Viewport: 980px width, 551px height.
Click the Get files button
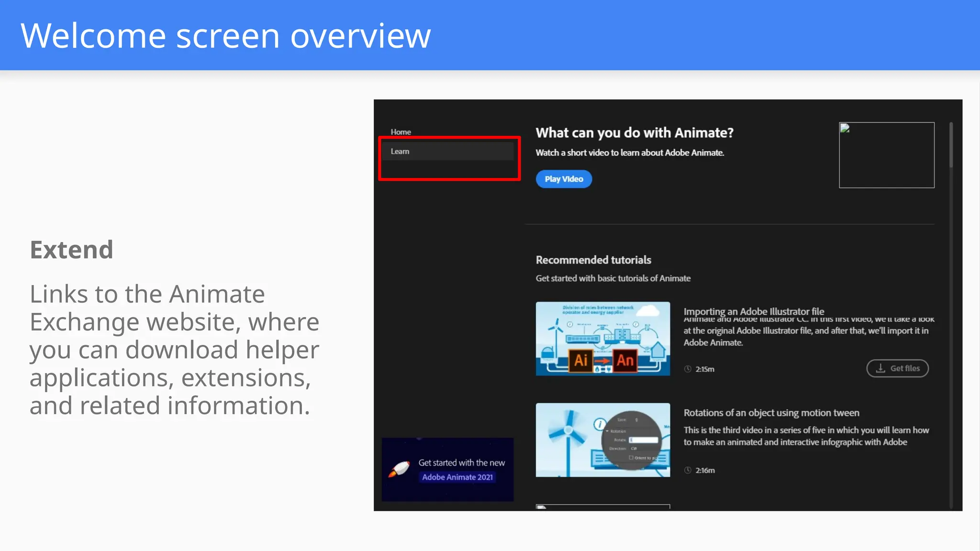click(x=897, y=368)
